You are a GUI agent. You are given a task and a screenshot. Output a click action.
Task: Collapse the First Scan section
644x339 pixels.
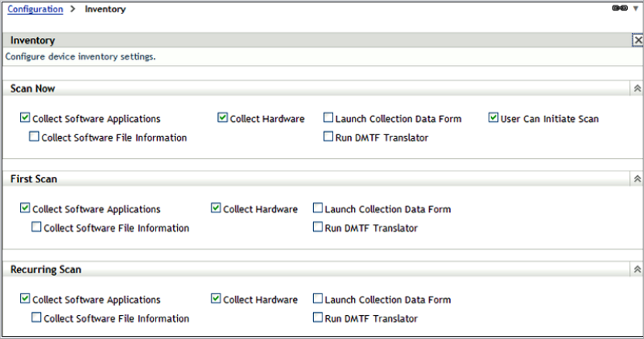click(637, 179)
